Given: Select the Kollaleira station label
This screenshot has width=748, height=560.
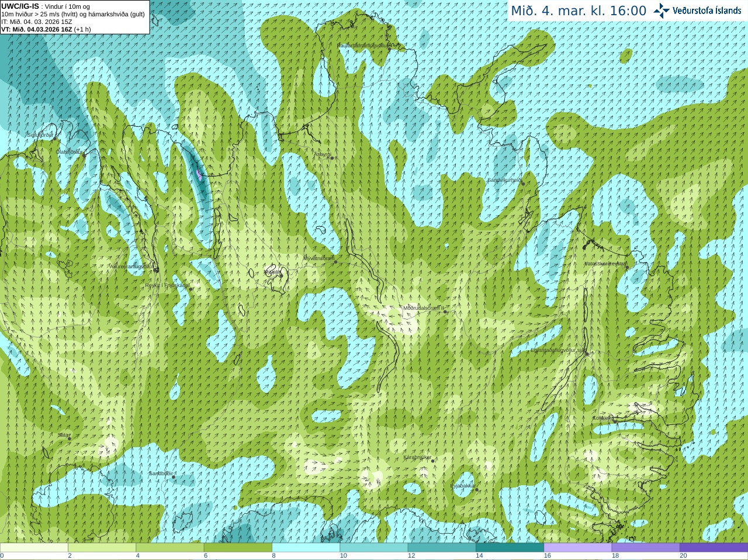Looking at the screenshot, I should point(603,418).
